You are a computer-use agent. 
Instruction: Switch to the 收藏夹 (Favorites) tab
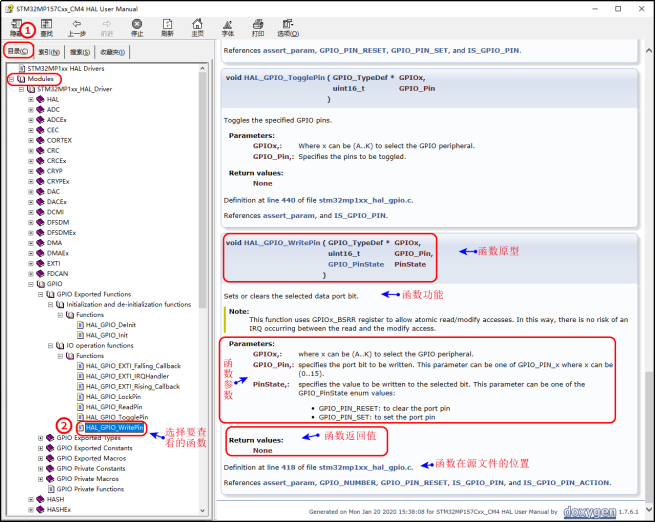click(x=113, y=52)
